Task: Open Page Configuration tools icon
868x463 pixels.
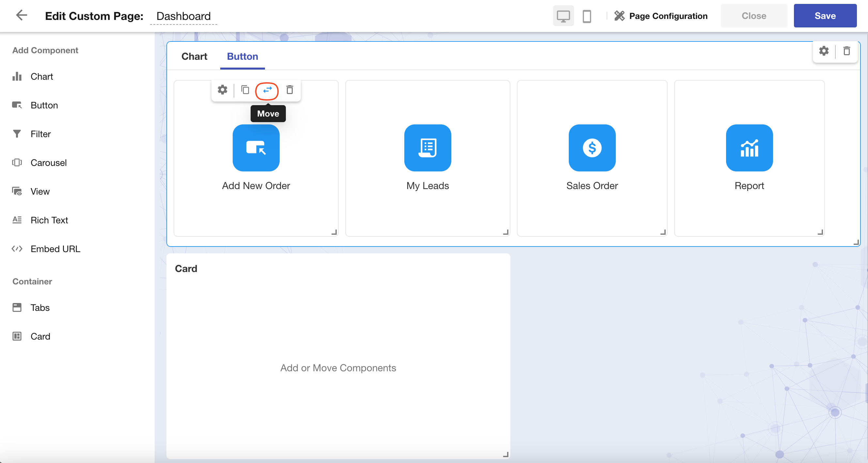Action: pyautogui.click(x=619, y=16)
